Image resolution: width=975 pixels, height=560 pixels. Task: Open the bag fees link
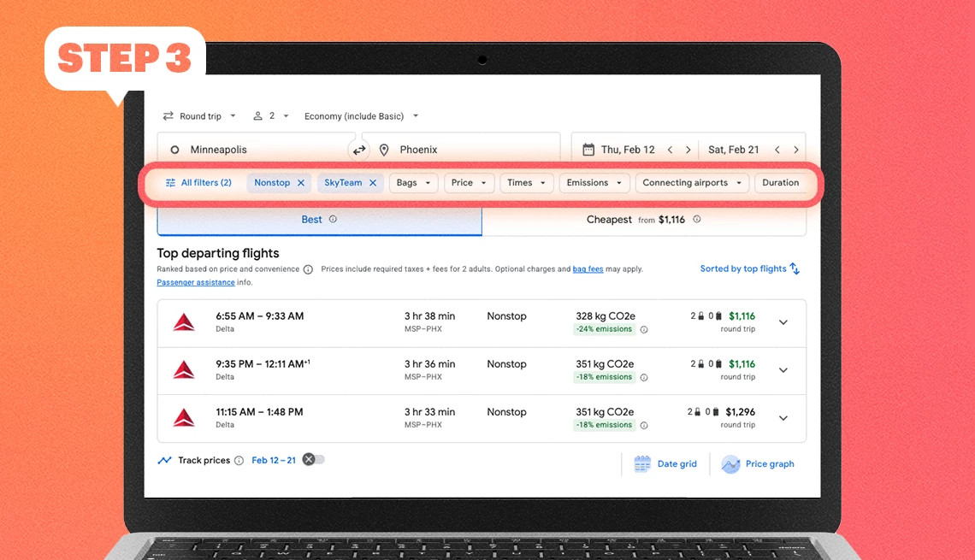tap(588, 268)
